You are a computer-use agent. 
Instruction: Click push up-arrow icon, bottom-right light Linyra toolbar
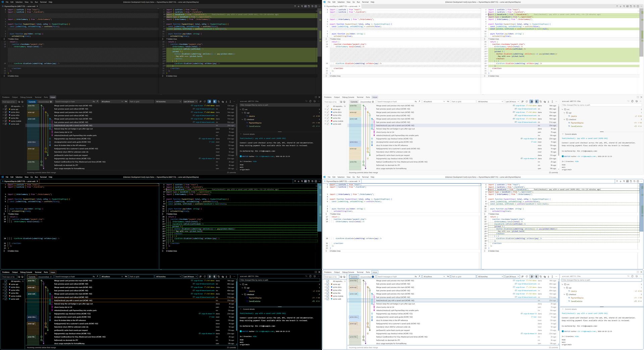(552, 277)
